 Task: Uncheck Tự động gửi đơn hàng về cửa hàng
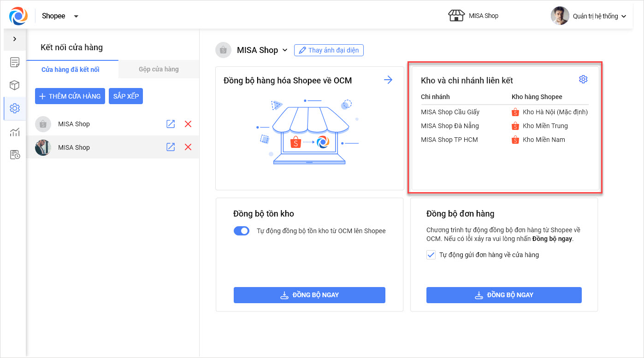click(431, 255)
